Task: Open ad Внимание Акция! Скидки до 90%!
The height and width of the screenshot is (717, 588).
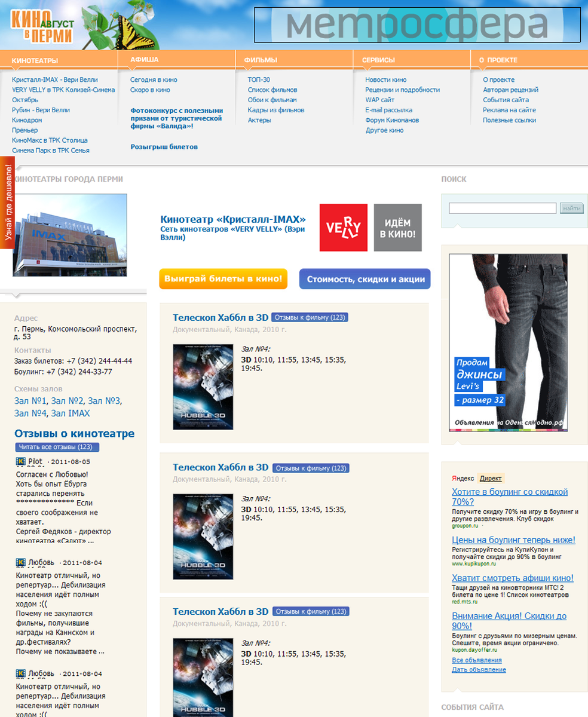Action: point(509,621)
